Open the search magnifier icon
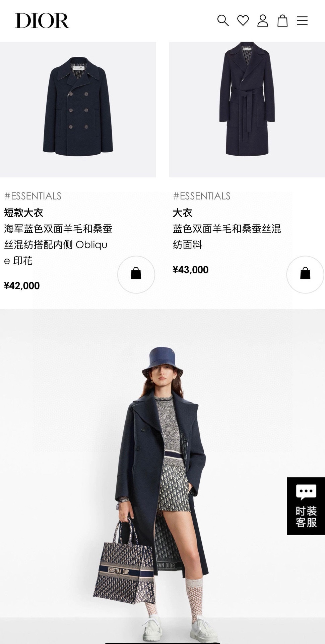Screen dimensions: 325x644 coord(223,20)
